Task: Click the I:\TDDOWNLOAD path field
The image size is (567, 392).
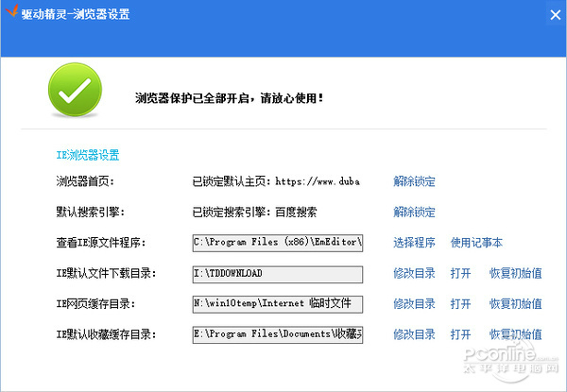Action: click(278, 274)
